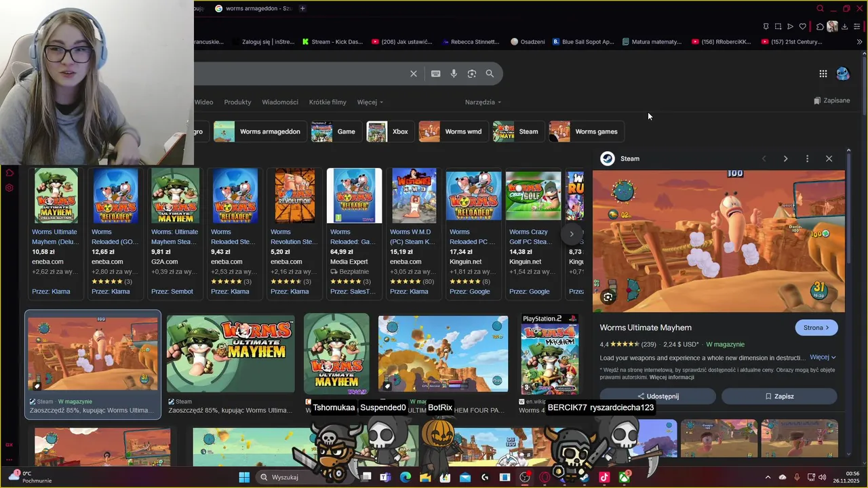Open Worms Ultimate Mayhem Deluxe eneba listing
Image resolution: width=868 pixels, height=488 pixels.
pyautogui.click(x=56, y=233)
